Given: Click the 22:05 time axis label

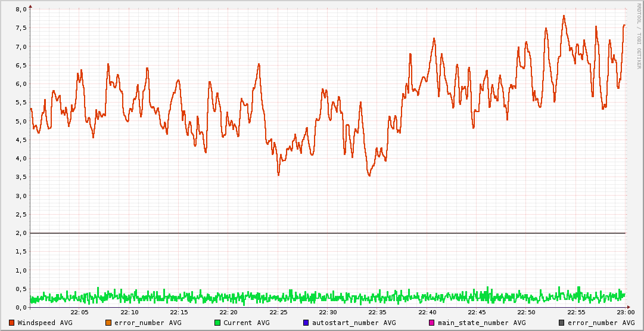Looking at the screenshot, I should [79, 313].
